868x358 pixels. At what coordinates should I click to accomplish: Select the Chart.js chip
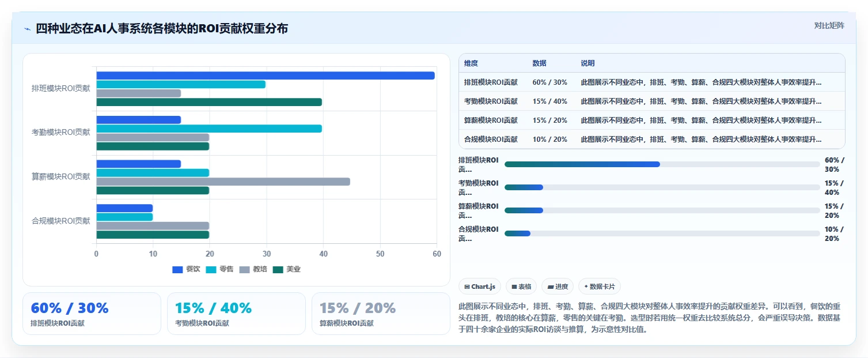click(x=480, y=287)
